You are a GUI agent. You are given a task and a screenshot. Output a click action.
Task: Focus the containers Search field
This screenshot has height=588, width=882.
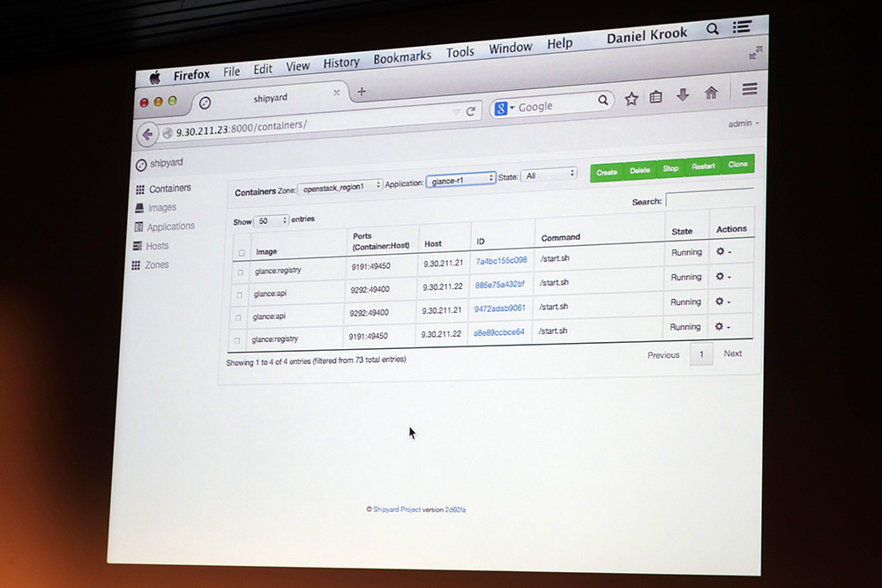tap(709, 197)
